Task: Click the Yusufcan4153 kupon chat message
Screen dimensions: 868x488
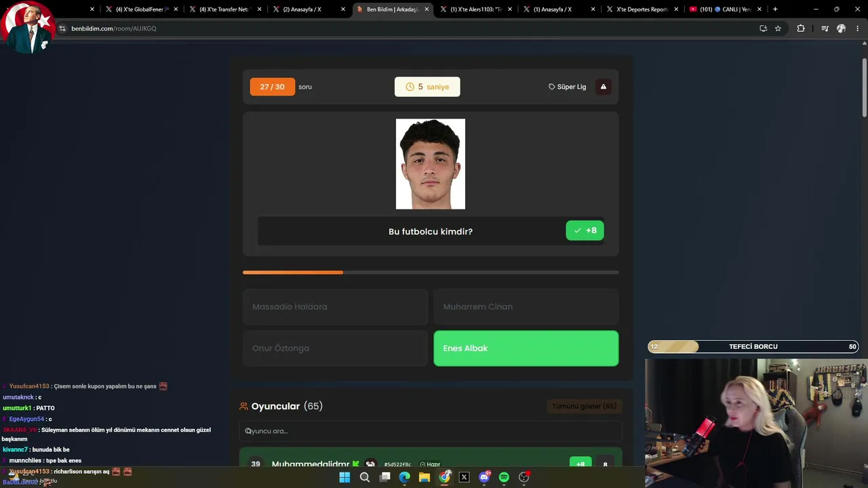Action: point(85,386)
